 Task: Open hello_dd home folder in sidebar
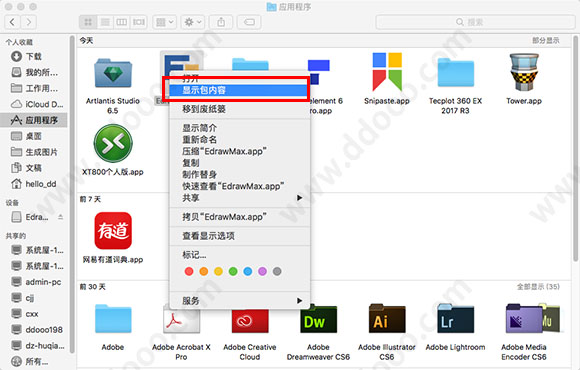click(x=33, y=184)
